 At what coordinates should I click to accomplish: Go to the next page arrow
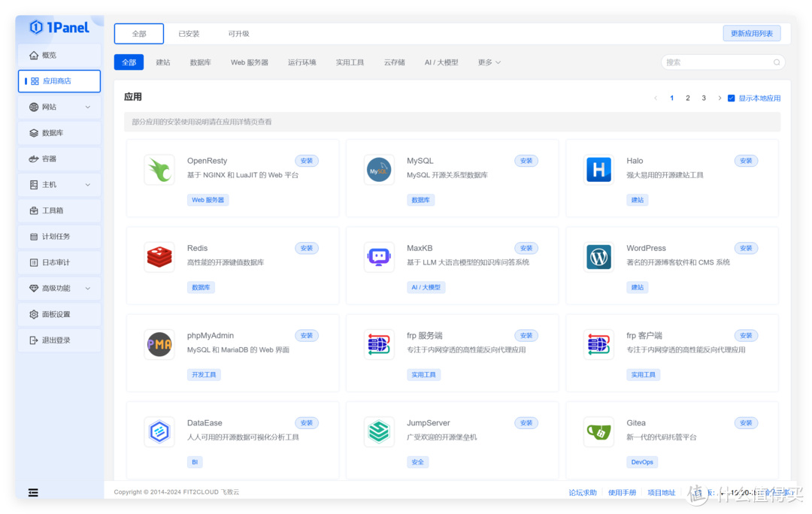720,98
